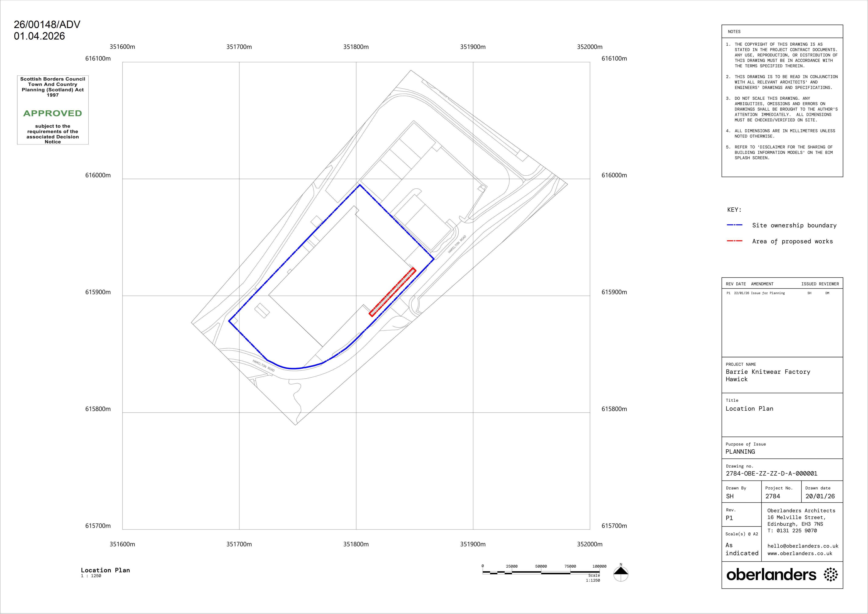Click the oberlanders wordmark
Screen dimensions: 868x614
tap(771, 575)
